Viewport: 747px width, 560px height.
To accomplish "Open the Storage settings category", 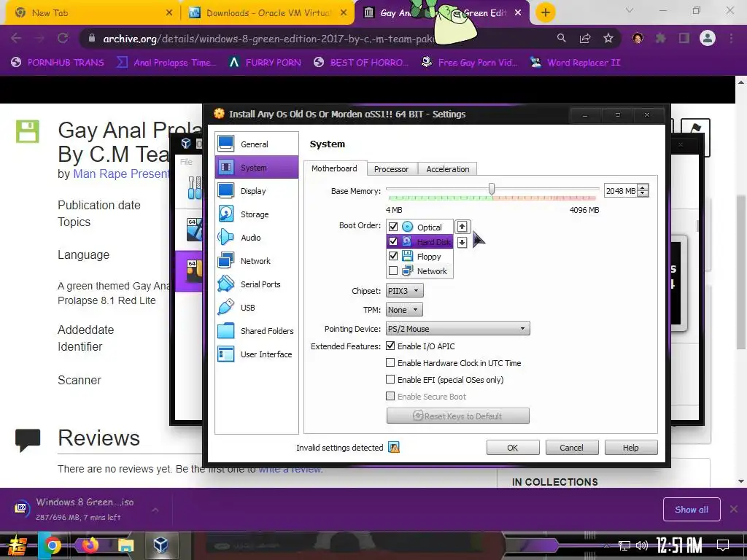I will pyautogui.click(x=256, y=214).
